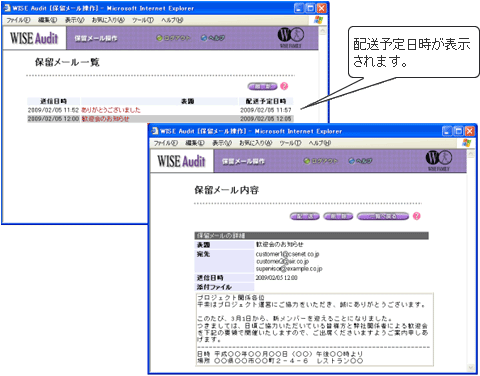Click the blue ヘルプ icon in the back window
This screenshot has width=480, height=376.
pos(204,38)
